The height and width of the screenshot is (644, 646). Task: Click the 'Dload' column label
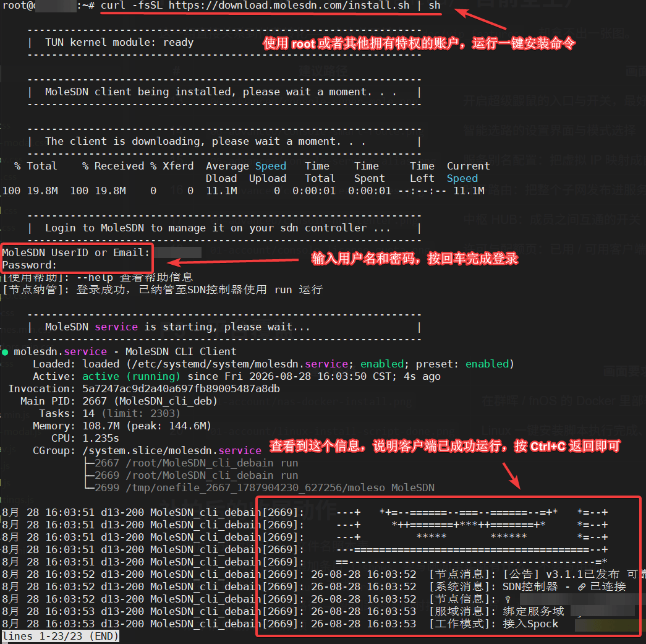click(221, 179)
